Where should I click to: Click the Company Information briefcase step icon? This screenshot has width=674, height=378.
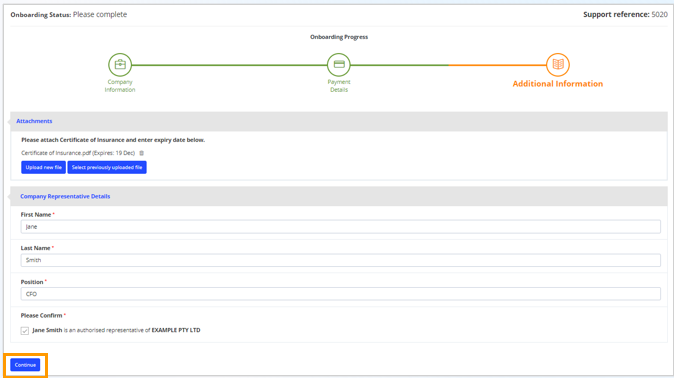(x=120, y=65)
